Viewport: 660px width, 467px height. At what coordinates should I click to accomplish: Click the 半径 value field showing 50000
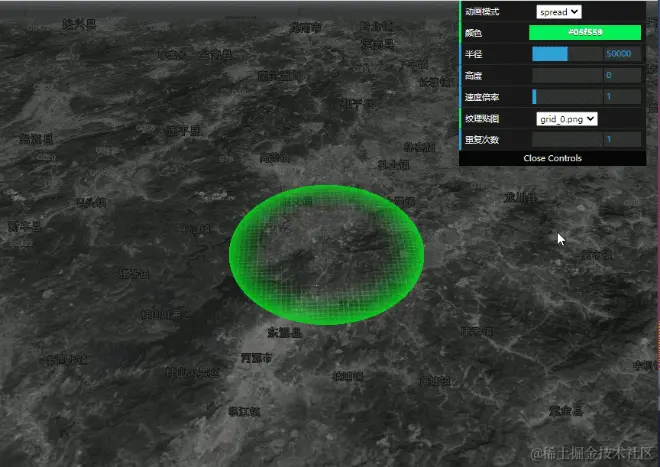[x=622, y=54]
